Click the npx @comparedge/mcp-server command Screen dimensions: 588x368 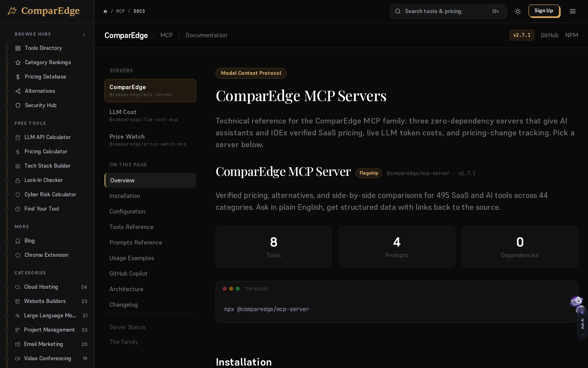pos(267,309)
